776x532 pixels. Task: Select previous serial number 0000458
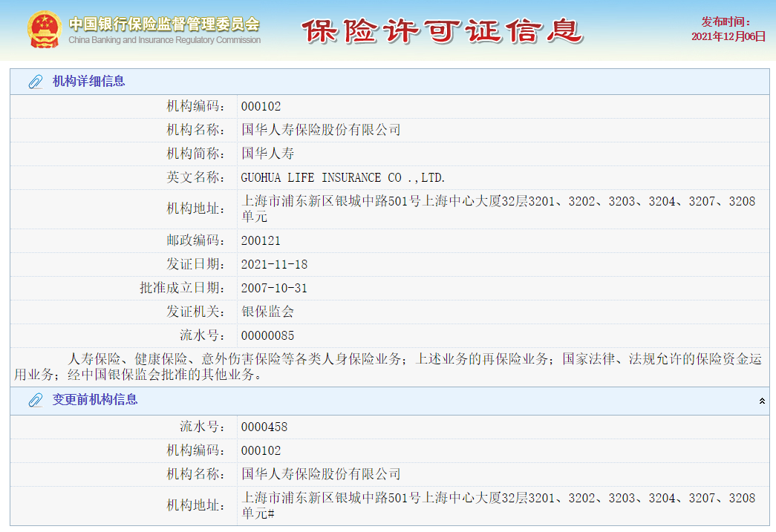[x=264, y=427]
